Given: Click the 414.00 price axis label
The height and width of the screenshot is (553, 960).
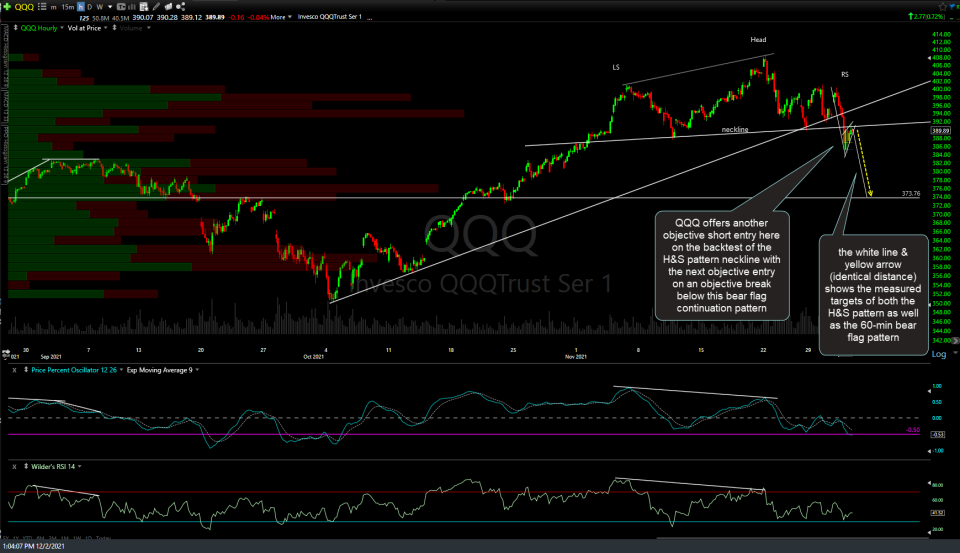Looking at the screenshot, I should click(x=941, y=34).
